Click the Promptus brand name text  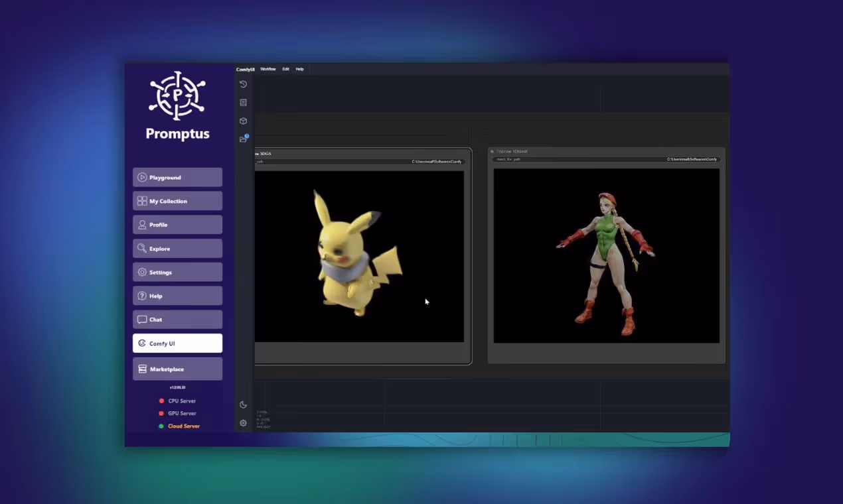(x=177, y=134)
